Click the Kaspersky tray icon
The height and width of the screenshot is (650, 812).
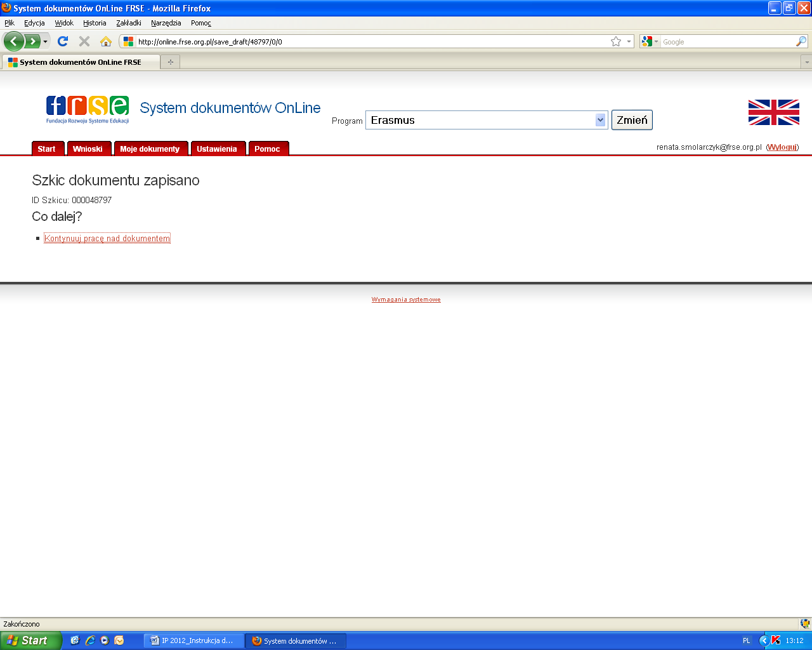(x=775, y=640)
